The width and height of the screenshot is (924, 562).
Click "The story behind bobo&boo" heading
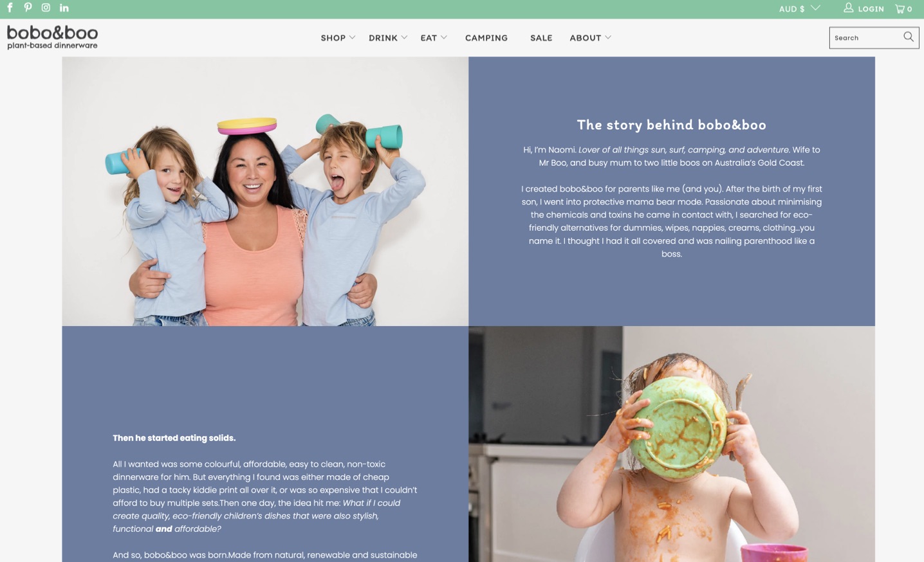point(672,125)
